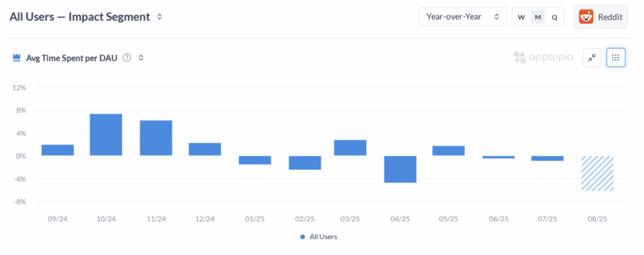The image size is (644, 255).
Task: Expand the All Users Impact Segment selector
Action: coord(160,17)
